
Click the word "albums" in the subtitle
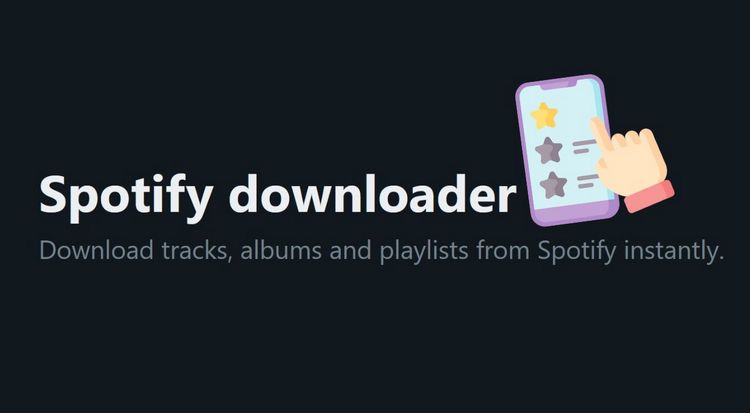[281, 250]
